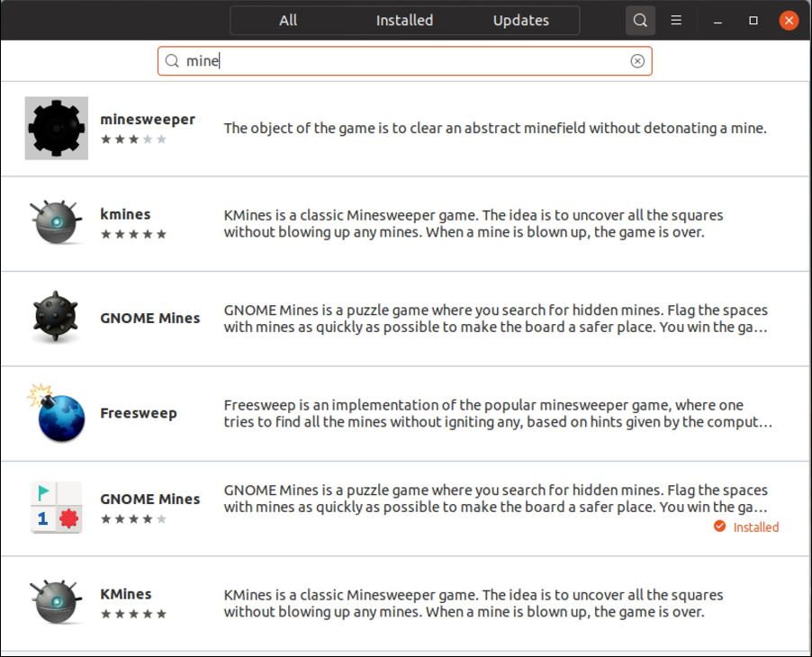
Task: Click the installed GNOME Mines description
Action: 496,499
